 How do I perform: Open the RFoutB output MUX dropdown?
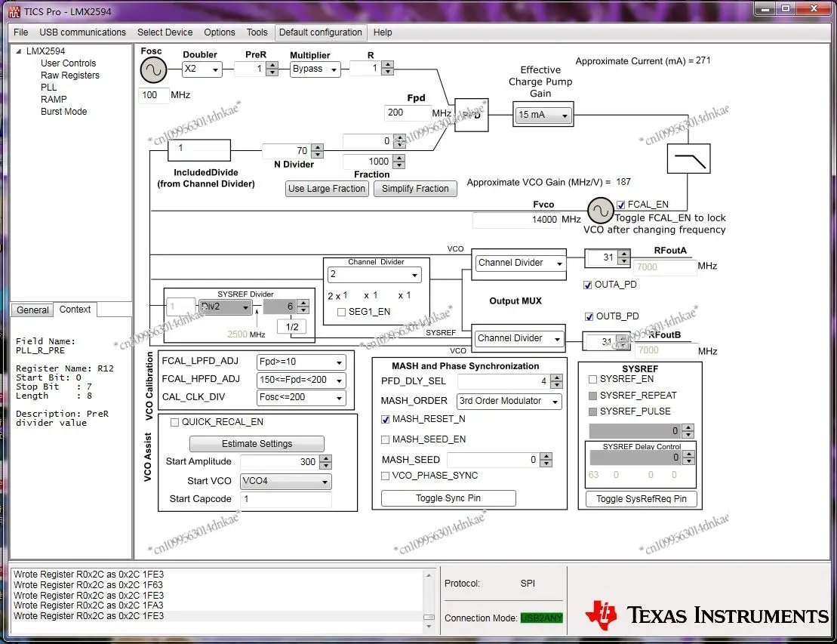[x=519, y=338]
